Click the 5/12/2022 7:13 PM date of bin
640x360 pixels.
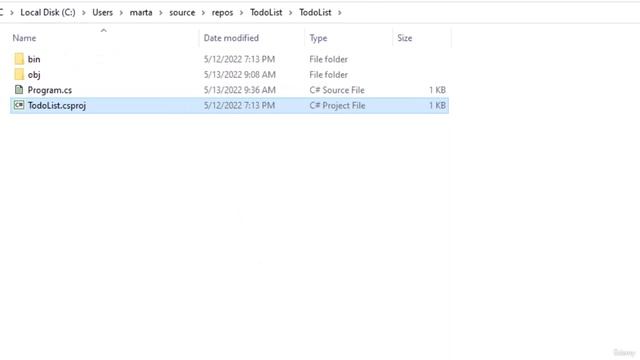point(239,59)
